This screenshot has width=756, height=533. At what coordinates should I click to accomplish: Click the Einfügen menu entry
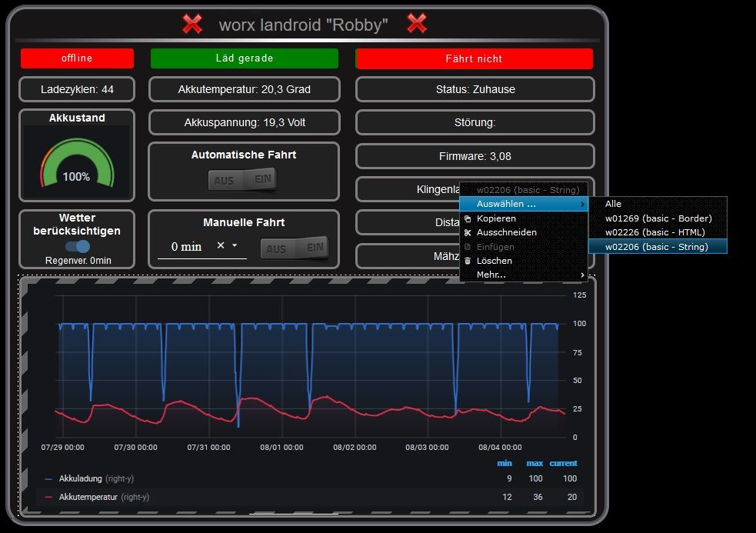(x=524, y=247)
